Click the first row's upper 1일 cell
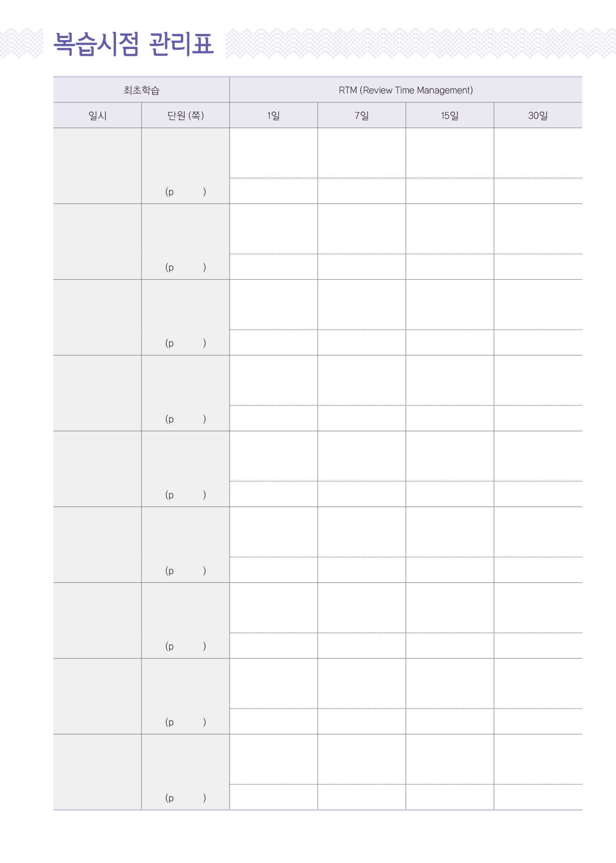The image size is (616, 863). click(273, 153)
